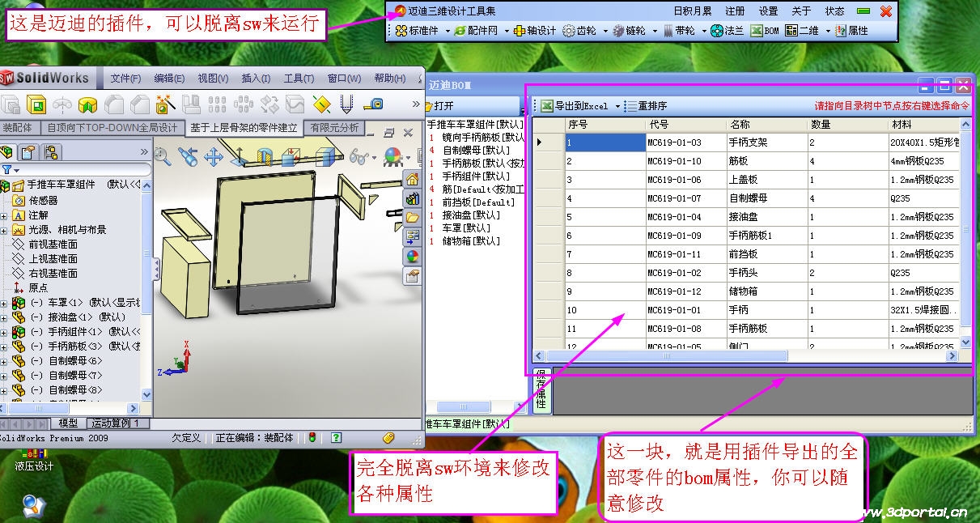Click the 重排序 reorder button
This screenshot has width=980, height=523.
point(645,106)
